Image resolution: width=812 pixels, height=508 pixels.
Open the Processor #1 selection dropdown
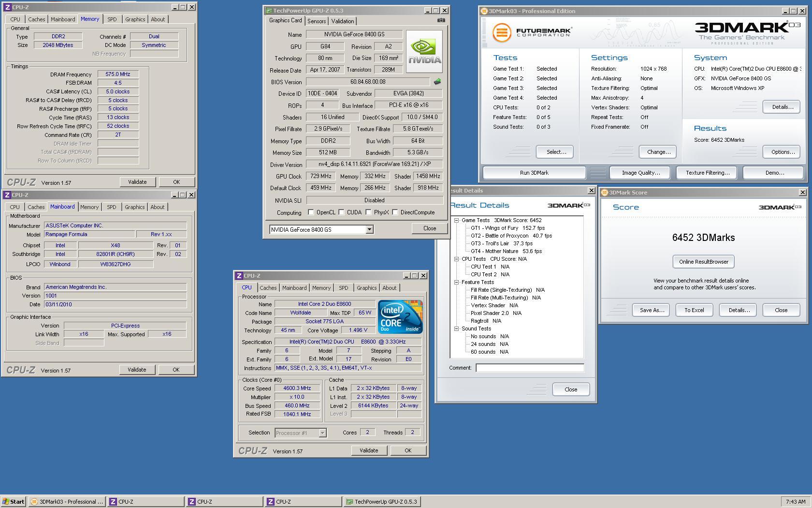pyautogui.click(x=322, y=433)
